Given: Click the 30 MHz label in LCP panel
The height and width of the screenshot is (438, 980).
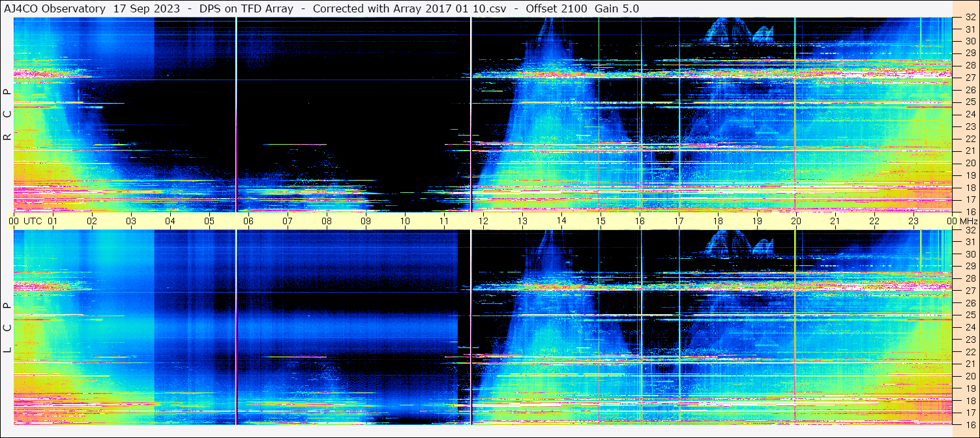Looking at the screenshot, I should [969, 254].
